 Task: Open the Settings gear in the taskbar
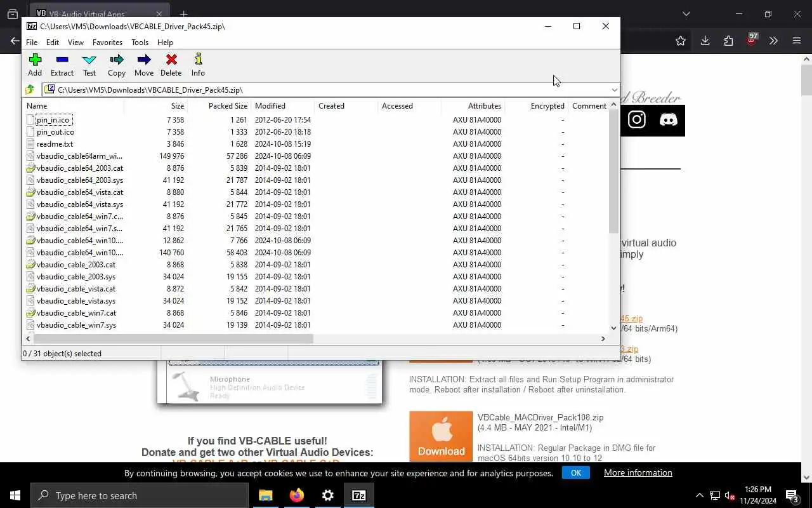pos(328,495)
